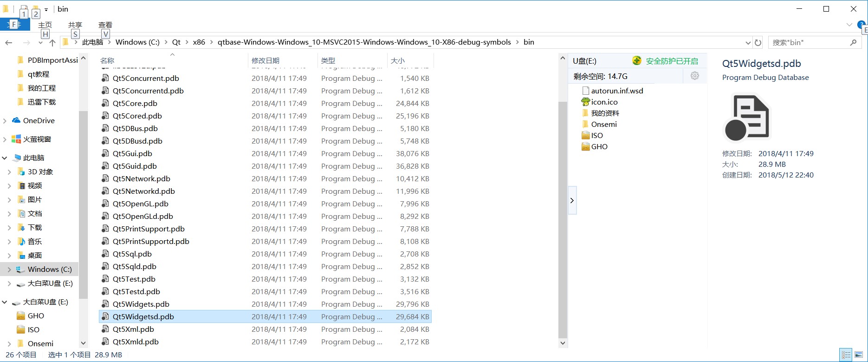Select Qt5Guid.pdb in the file list
The image size is (868, 362).
(x=135, y=166)
